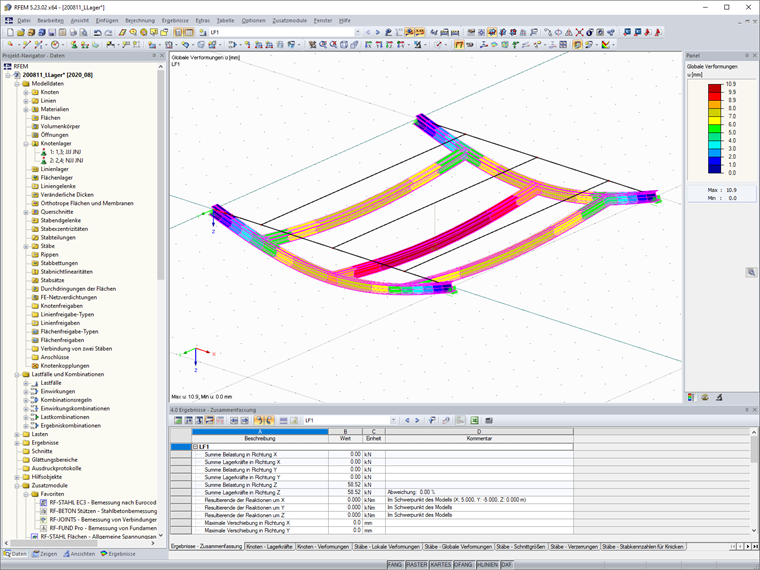
Task: Click the RF-STAHL EC3 module icon in navigator
Action: point(44,503)
